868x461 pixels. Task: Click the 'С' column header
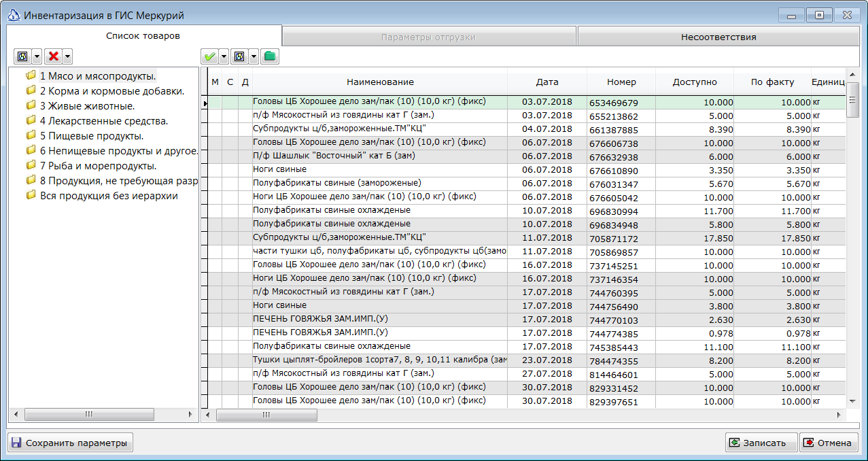(230, 82)
